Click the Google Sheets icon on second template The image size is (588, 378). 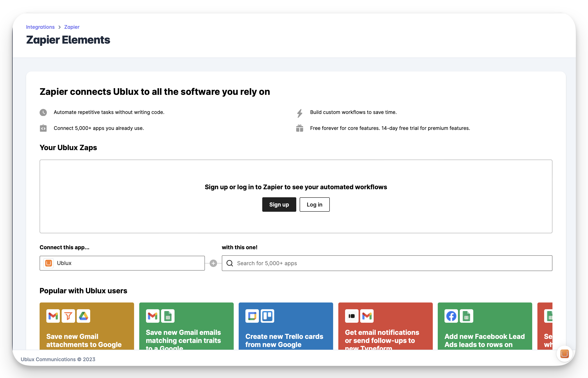168,316
